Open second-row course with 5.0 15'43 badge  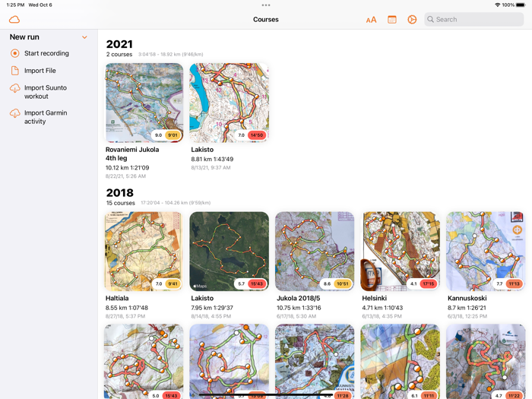tap(144, 361)
